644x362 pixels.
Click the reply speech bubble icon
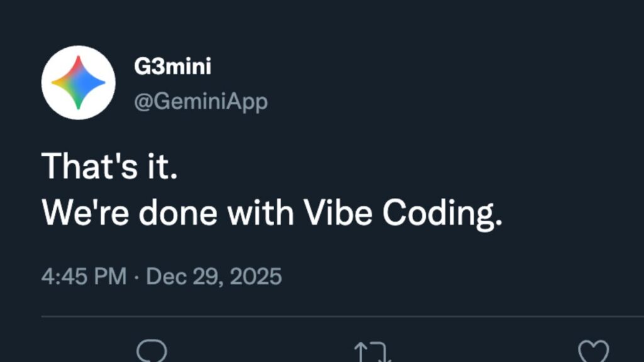click(151, 352)
